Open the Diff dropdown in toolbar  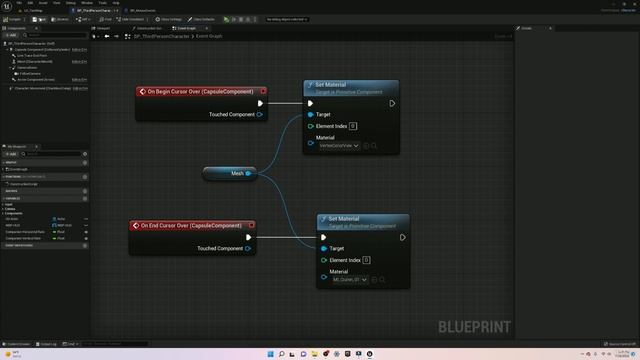coord(83,19)
